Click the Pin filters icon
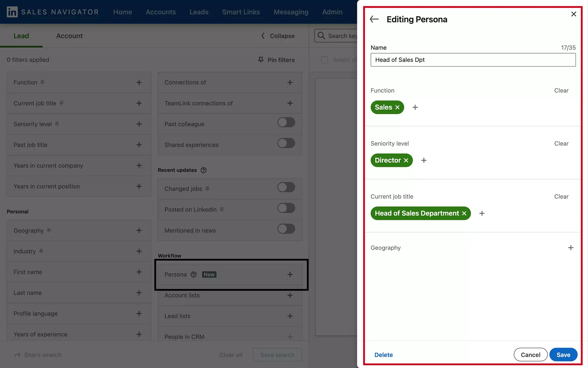The width and height of the screenshot is (588, 368). 260,59
